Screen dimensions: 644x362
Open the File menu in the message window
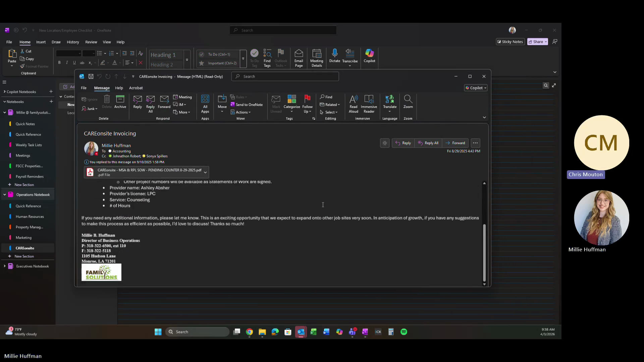pyautogui.click(x=84, y=88)
